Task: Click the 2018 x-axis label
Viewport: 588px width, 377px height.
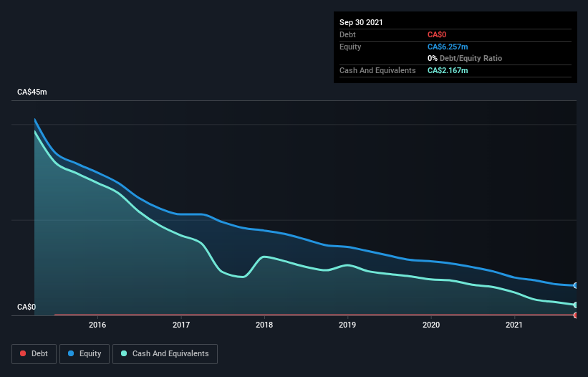Action: [x=264, y=325]
